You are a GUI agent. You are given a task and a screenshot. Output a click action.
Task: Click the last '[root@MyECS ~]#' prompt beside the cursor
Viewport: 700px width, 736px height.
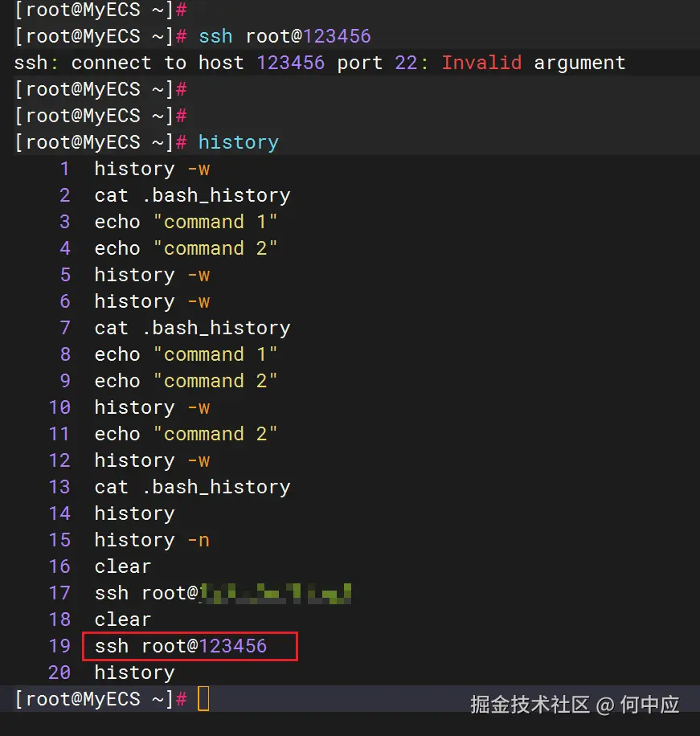(x=100, y=699)
